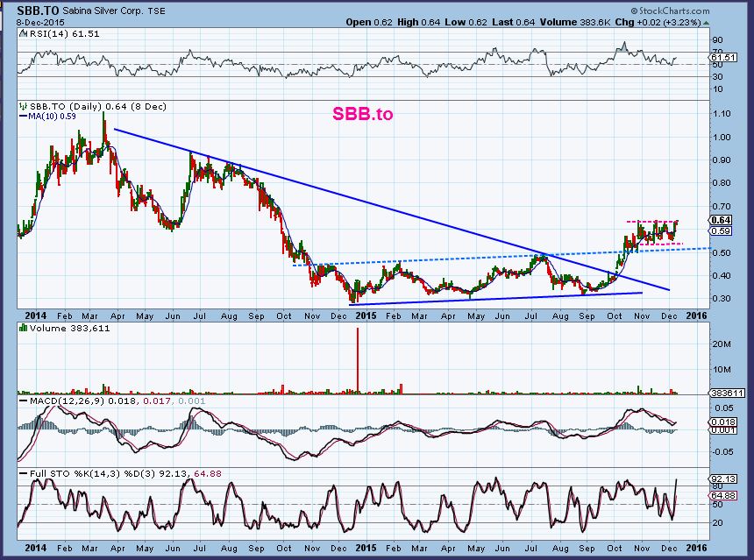The height and width of the screenshot is (560, 754).
Task: Click the Chg +0.02 (+3.23%) value
Action: (x=658, y=22)
